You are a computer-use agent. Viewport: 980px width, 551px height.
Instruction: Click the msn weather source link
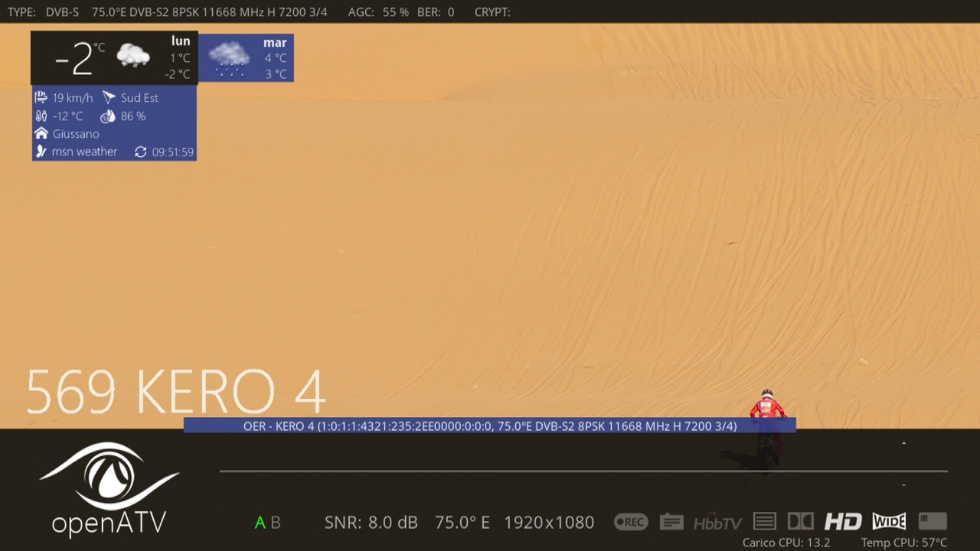coord(84,151)
